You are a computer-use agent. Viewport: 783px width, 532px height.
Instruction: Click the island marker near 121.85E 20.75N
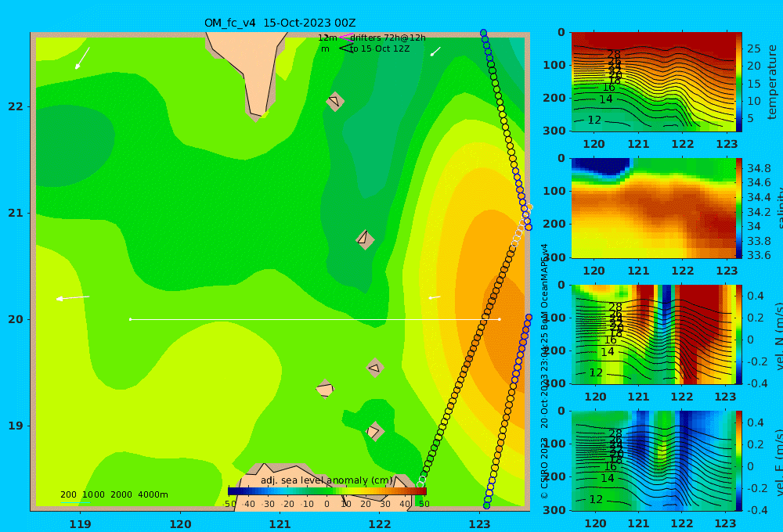click(365, 239)
